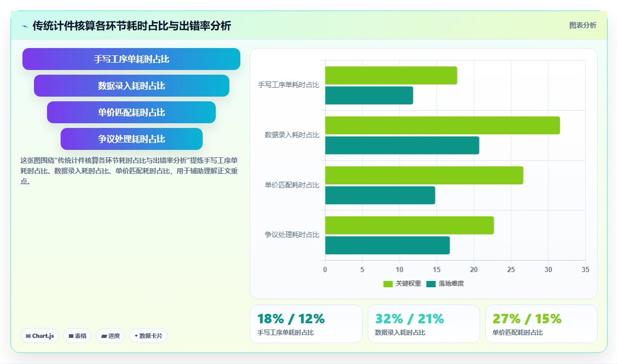This screenshot has width=618, height=364.
Task: Click the 数据录入耗时占比 chart axis label
Action: pyautogui.click(x=291, y=135)
